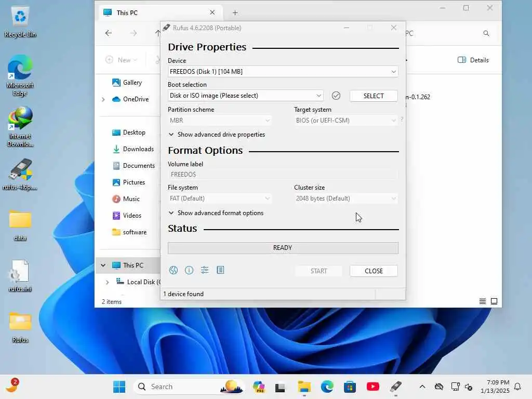This screenshot has width=532, height=399.
Task: Open Rufus language globe icon
Action: click(174, 270)
